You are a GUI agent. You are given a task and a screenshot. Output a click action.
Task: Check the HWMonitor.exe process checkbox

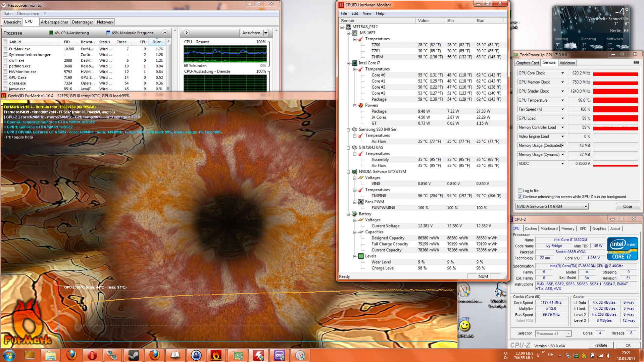click(5, 72)
